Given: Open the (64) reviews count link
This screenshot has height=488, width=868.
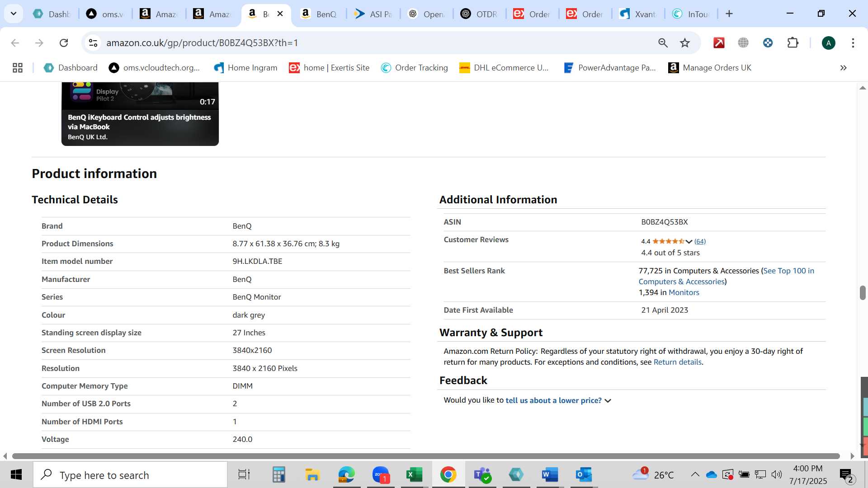Looking at the screenshot, I should [700, 241].
